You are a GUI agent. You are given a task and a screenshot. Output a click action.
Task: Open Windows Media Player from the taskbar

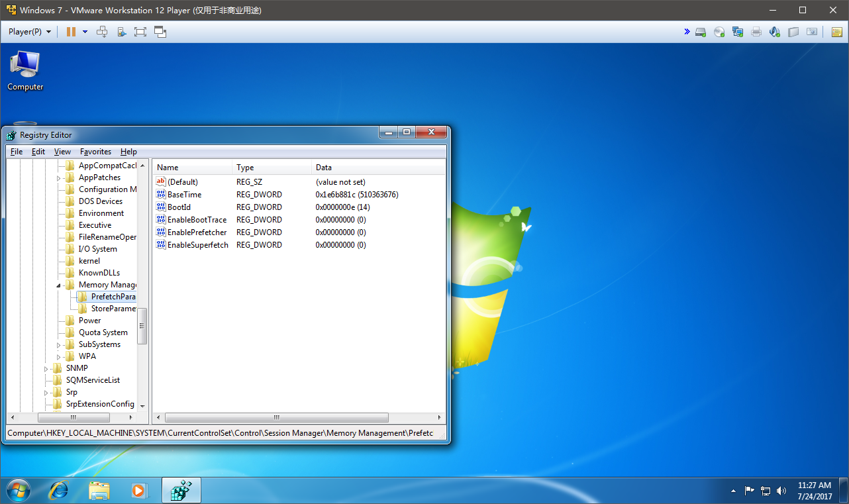(x=139, y=490)
